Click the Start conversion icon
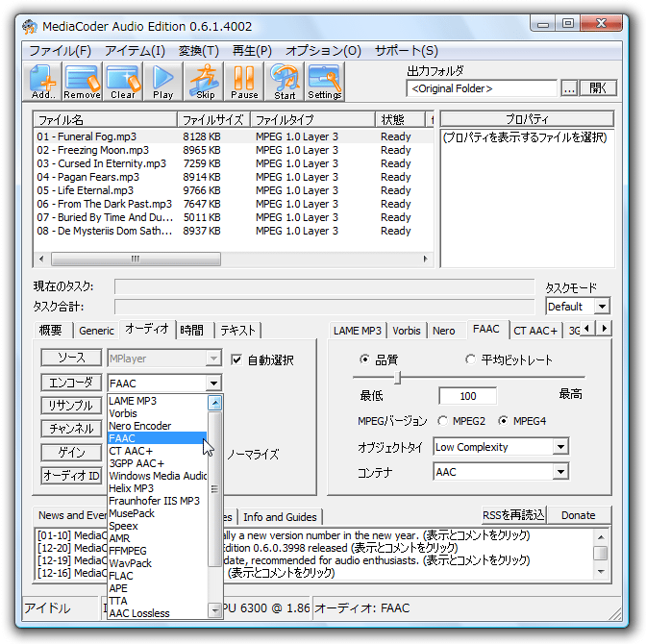 [x=285, y=82]
